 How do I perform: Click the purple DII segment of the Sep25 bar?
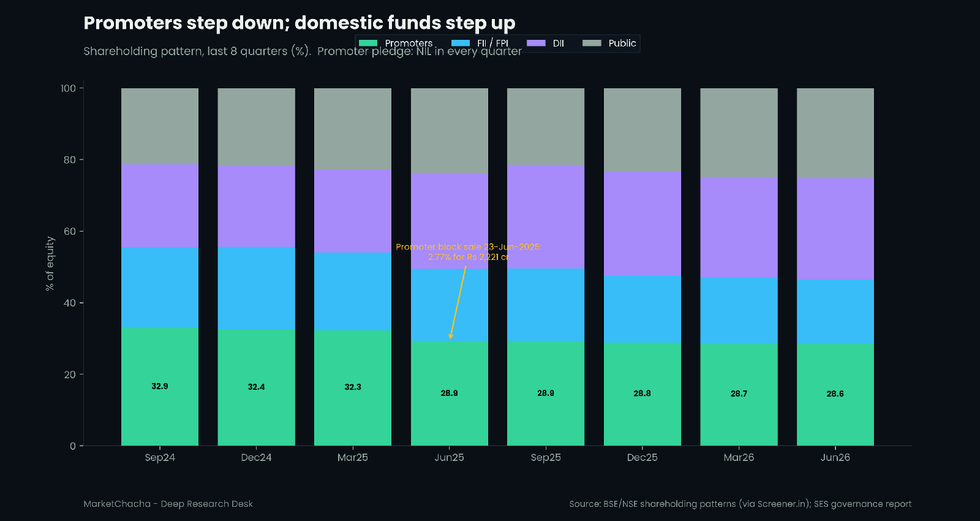(546, 217)
